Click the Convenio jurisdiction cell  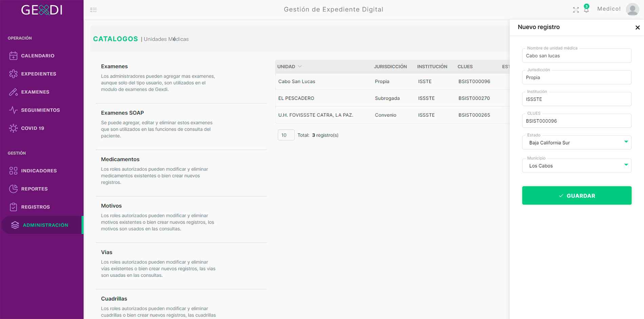[x=385, y=115]
